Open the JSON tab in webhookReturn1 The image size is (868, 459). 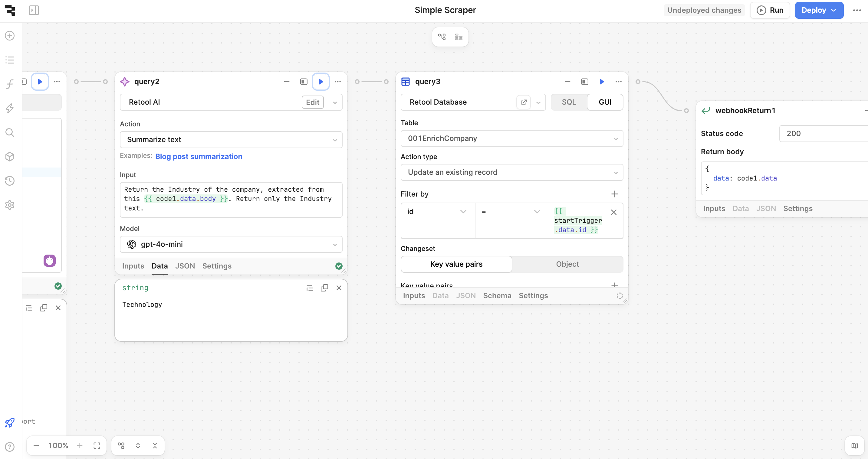coord(766,208)
